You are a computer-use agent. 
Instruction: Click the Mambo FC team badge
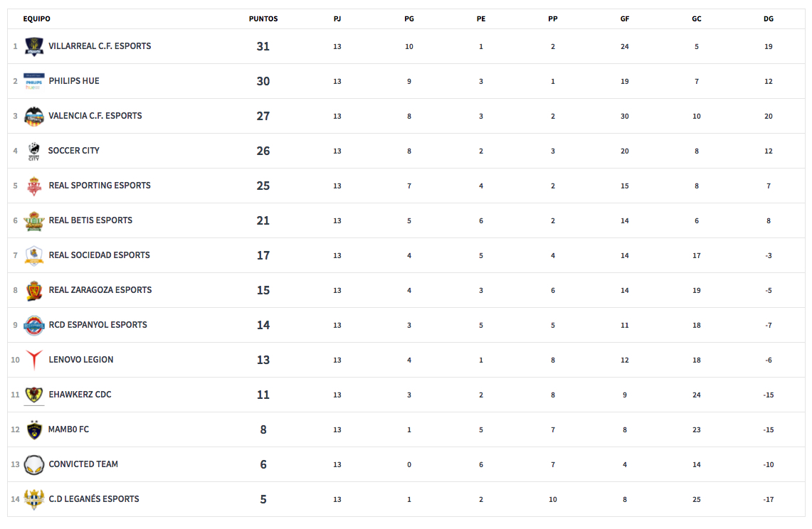tap(34, 429)
